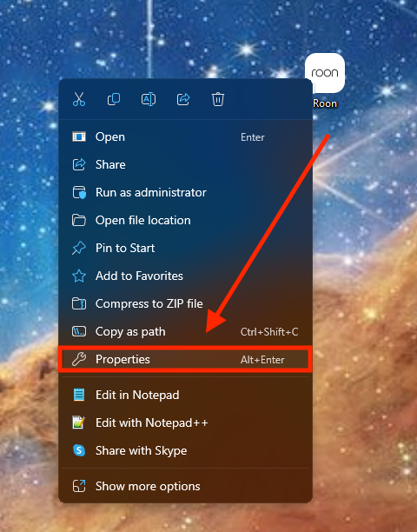417x532 pixels.
Task: Select Compress to ZIP file
Action: [185, 304]
